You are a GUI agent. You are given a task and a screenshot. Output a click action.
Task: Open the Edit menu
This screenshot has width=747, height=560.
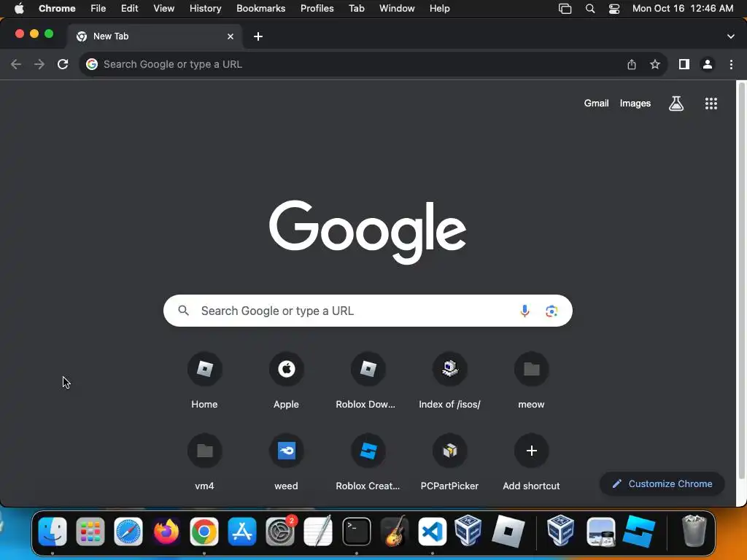click(x=129, y=9)
